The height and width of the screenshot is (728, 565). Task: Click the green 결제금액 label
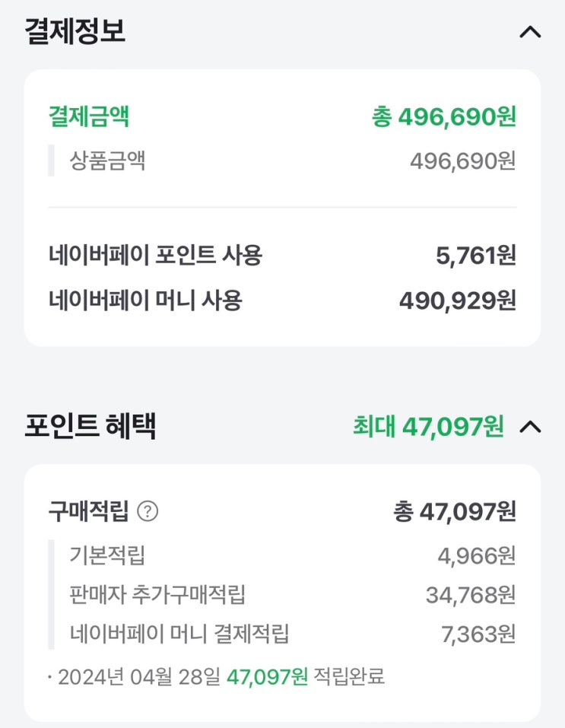coord(88,117)
